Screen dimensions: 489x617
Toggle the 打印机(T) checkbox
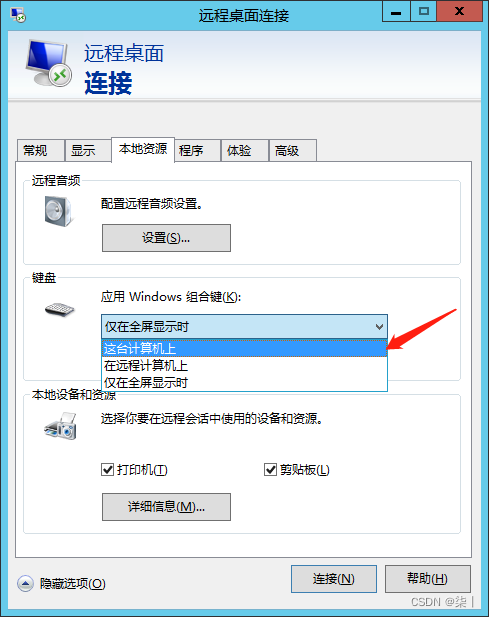point(107,469)
